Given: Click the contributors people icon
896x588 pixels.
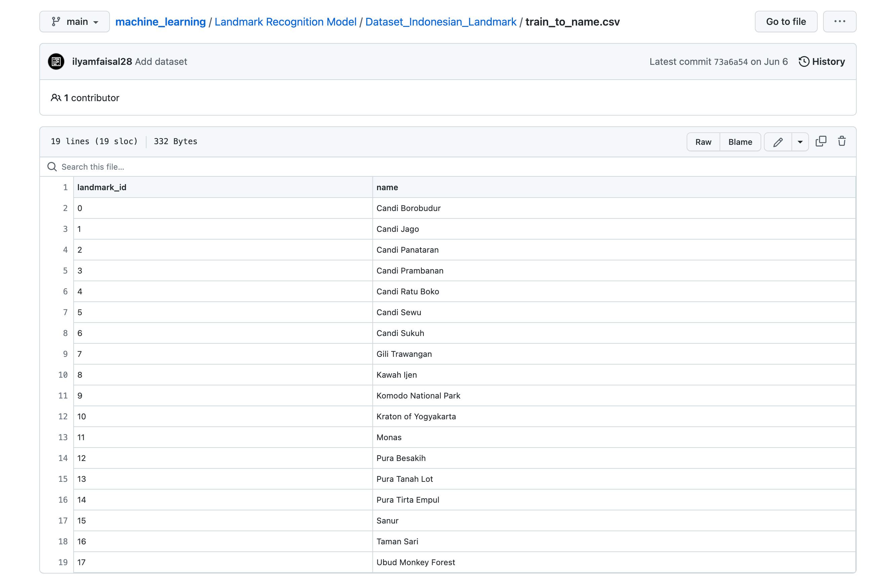Looking at the screenshot, I should pos(56,98).
